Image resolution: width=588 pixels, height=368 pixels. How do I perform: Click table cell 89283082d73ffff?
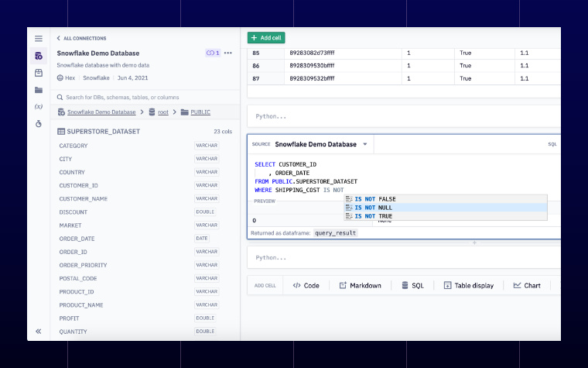(343, 53)
